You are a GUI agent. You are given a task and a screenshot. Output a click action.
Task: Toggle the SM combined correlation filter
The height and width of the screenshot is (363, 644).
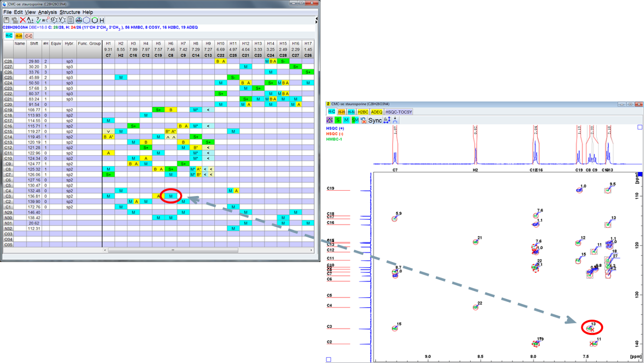tap(355, 120)
